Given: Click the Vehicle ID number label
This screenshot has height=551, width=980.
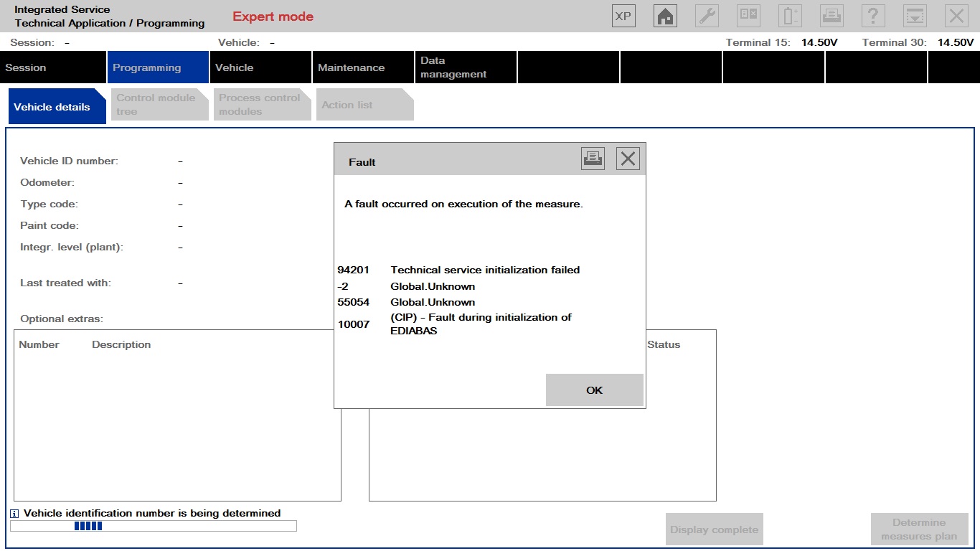Looking at the screenshot, I should pyautogui.click(x=69, y=161).
